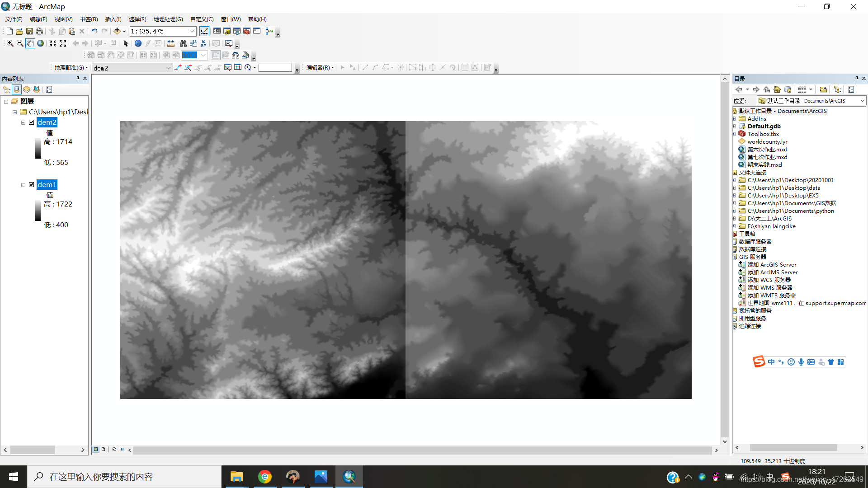
Task: Click the Add Data button
Action: coord(117,31)
